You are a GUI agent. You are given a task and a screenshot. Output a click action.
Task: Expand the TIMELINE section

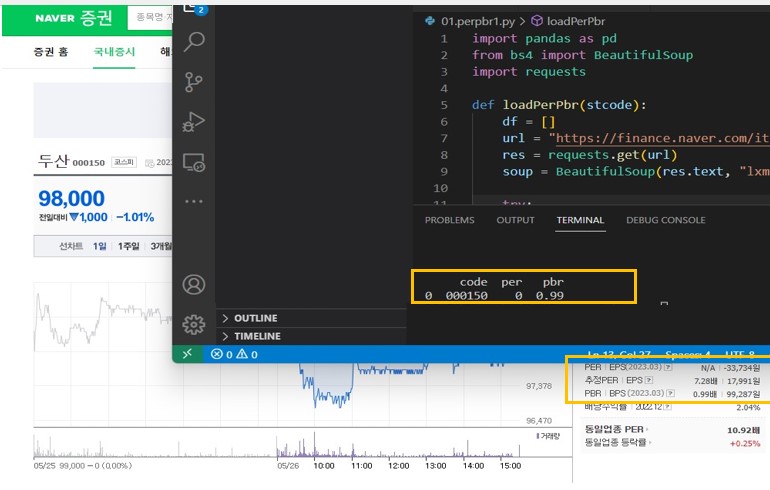(x=311, y=336)
